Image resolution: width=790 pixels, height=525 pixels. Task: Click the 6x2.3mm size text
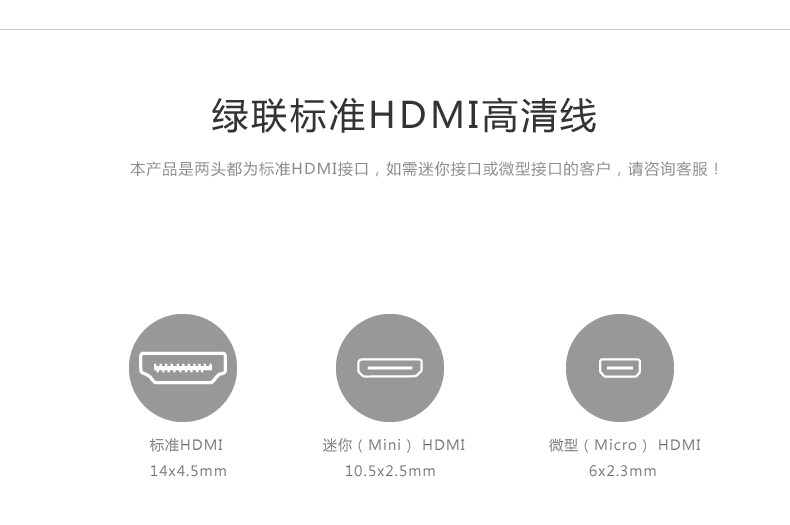[623, 471]
